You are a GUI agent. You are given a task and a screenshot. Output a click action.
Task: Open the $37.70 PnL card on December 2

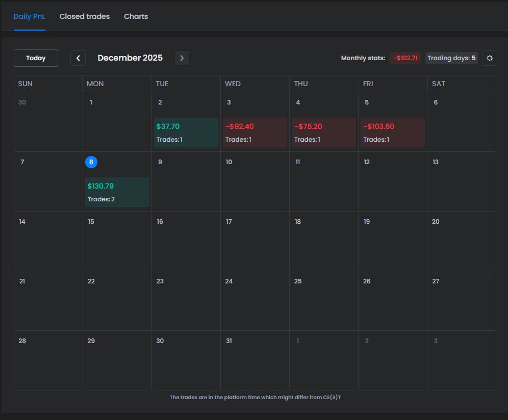(186, 133)
